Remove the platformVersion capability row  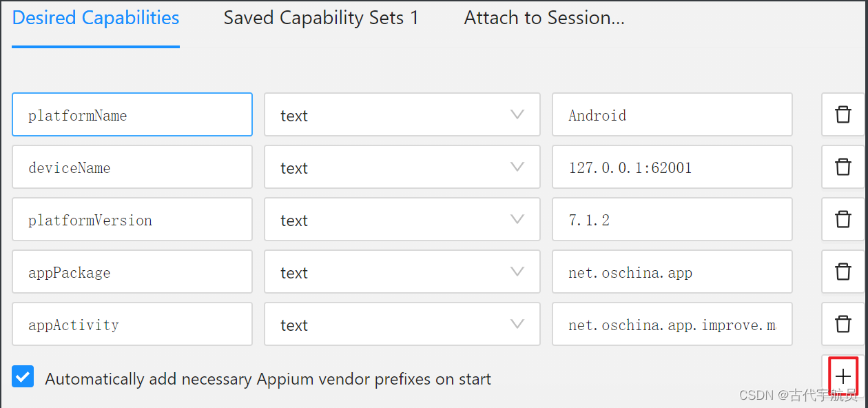click(x=843, y=219)
